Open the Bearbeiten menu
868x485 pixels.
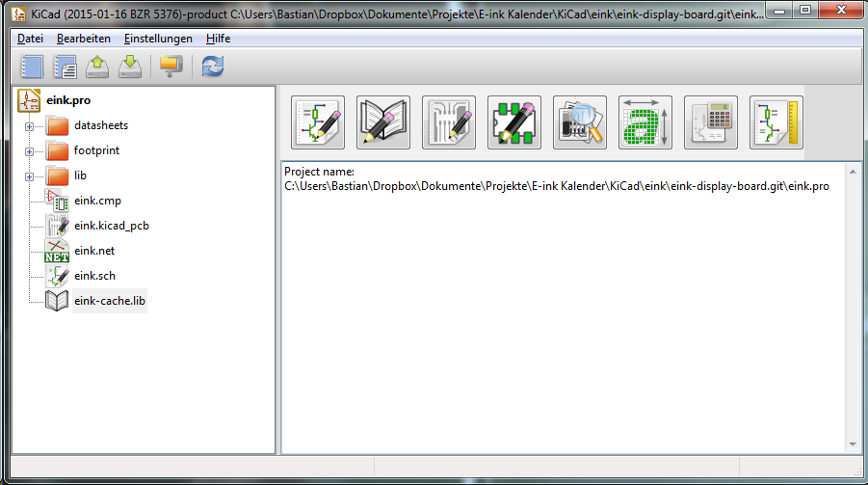pos(84,39)
